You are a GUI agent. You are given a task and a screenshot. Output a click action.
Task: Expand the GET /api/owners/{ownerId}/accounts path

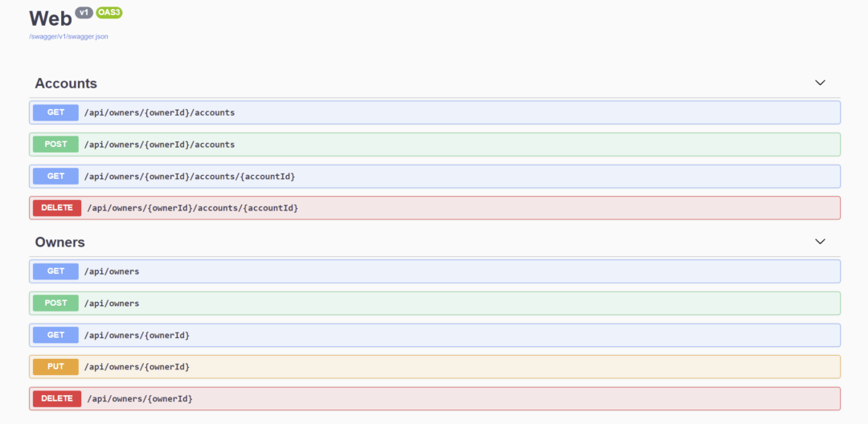pos(159,112)
